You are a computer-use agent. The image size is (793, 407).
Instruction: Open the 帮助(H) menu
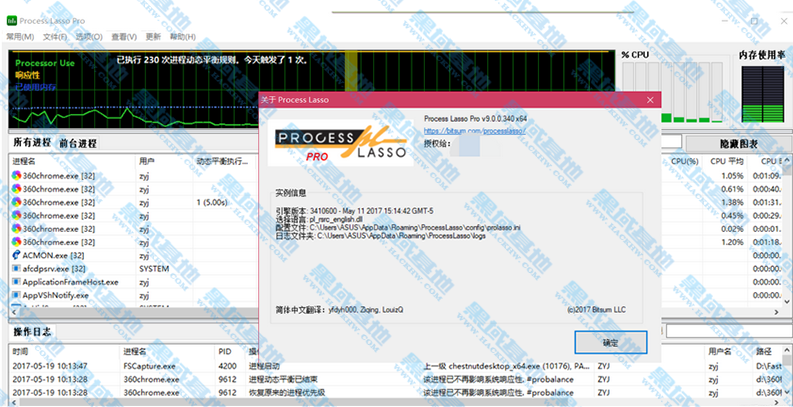click(183, 36)
